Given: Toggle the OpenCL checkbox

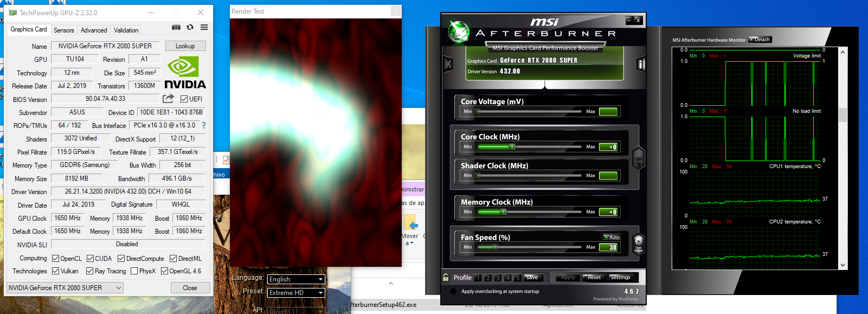Looking at the screenshot, I should click(55, 258).
